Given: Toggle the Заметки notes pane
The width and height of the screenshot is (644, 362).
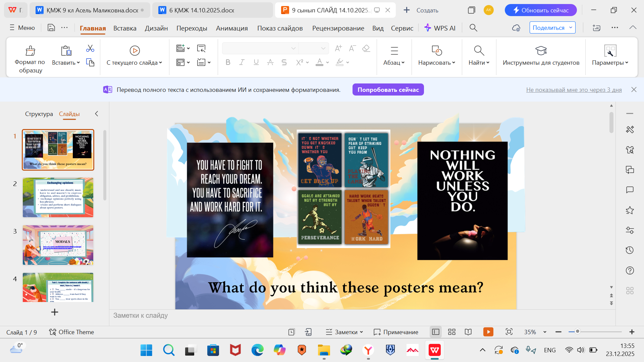Looking at the screenshot, I should [x=344, y=332].
